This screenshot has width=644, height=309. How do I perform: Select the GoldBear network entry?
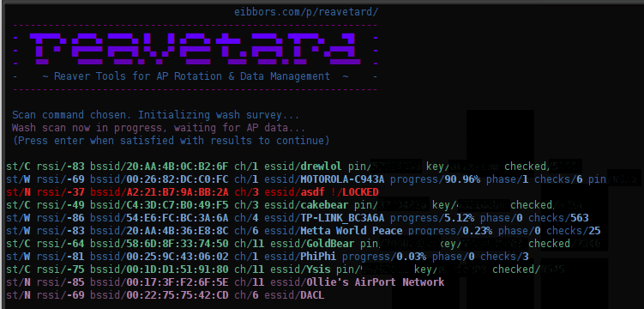click(x=307, y=243)
